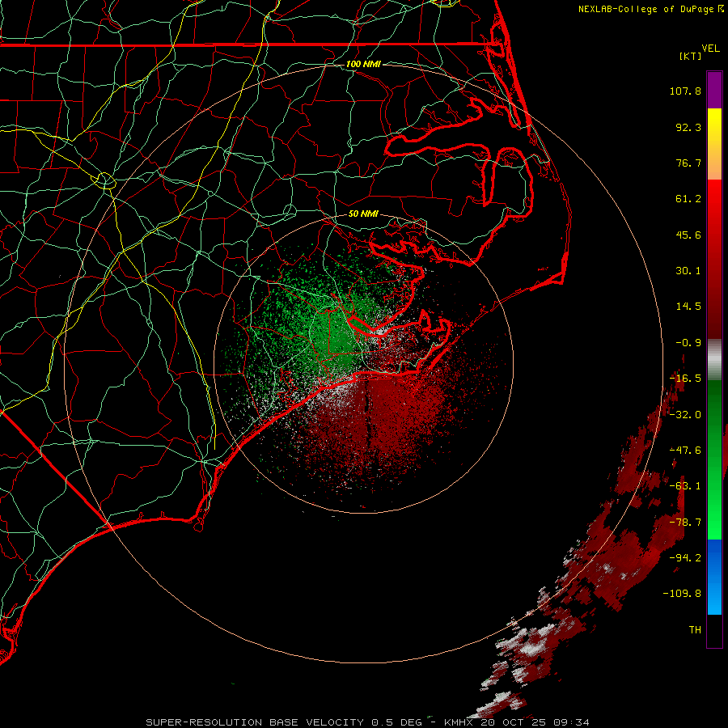Screen dimensions: 728x728
Task: Select the 61.2 scale value
Action: (688, 199)
